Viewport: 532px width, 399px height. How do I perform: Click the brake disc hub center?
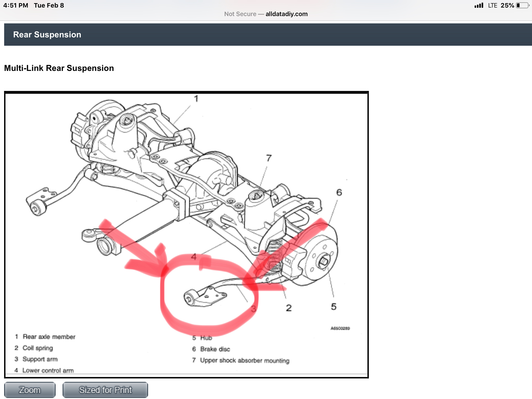324,262
